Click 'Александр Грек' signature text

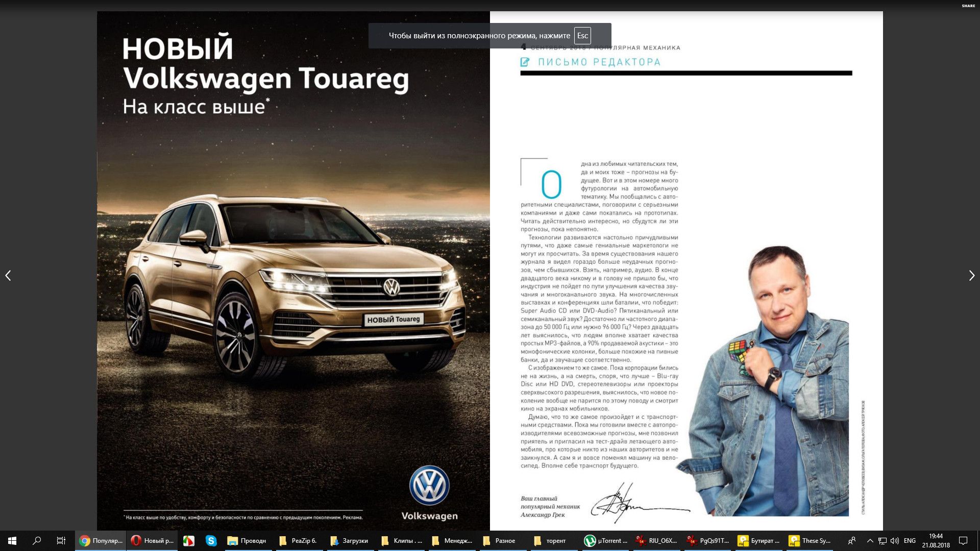[x=543, y=515]
